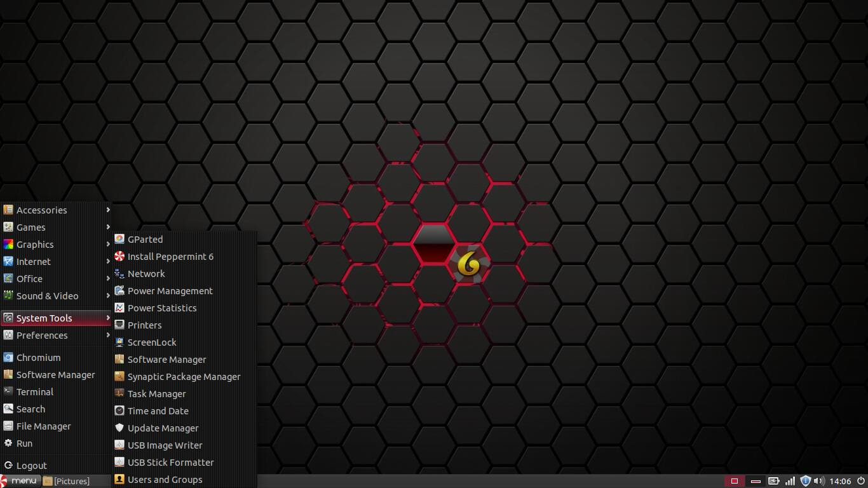Launch Chromium from the main menu
The image size is (868, 488).
(x=57, y=358)
